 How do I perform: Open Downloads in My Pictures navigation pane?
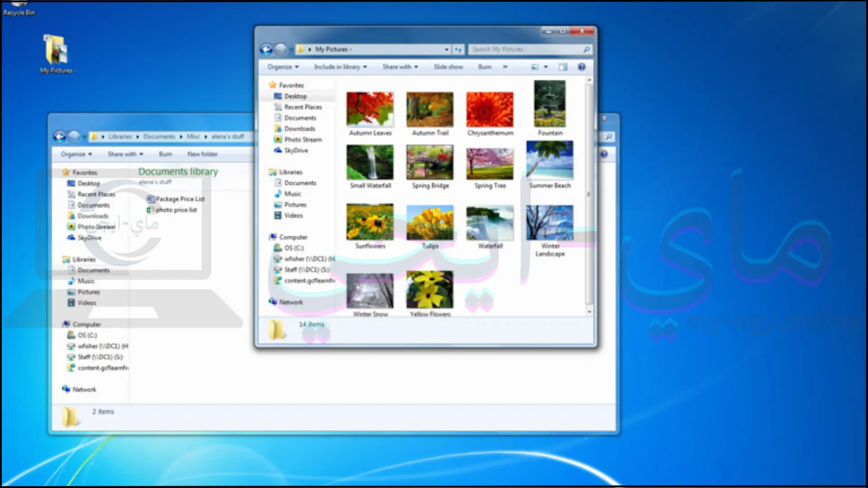(294, 129)
